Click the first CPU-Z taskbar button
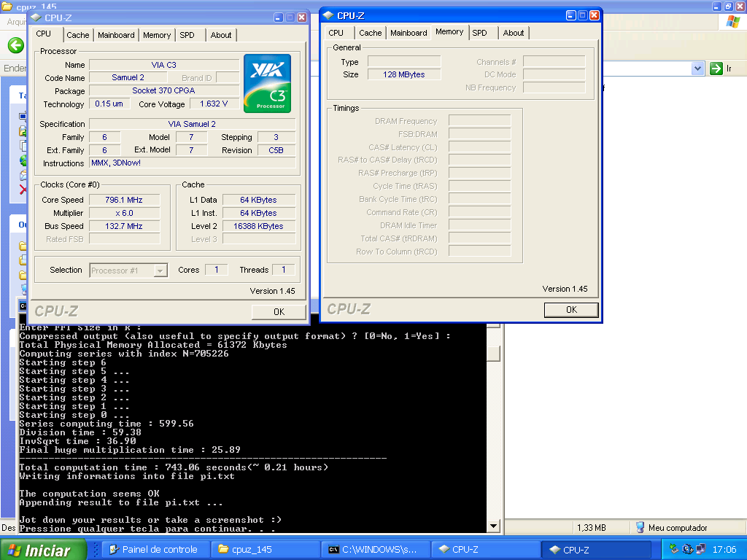 click(x=486, y=550)
